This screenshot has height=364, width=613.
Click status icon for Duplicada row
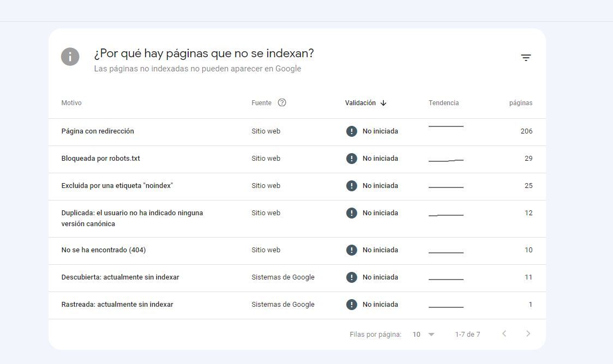tap(351, 213)
